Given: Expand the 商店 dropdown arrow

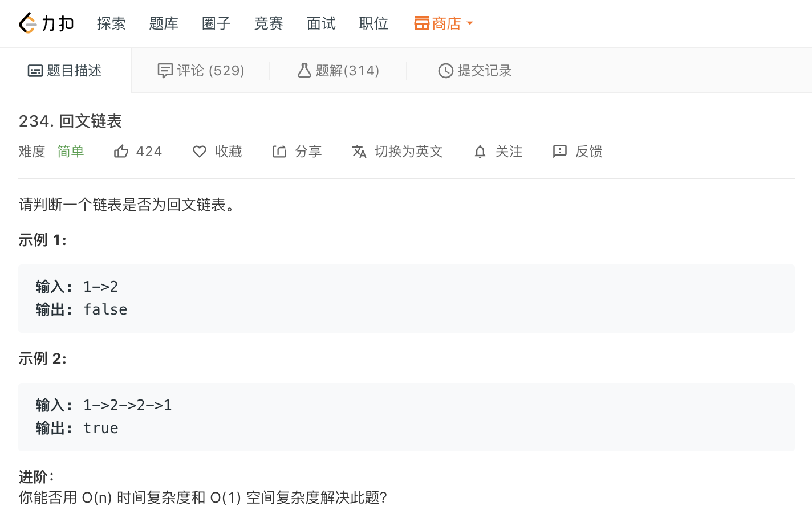Looking at the screenshot, I should point(470,23).
